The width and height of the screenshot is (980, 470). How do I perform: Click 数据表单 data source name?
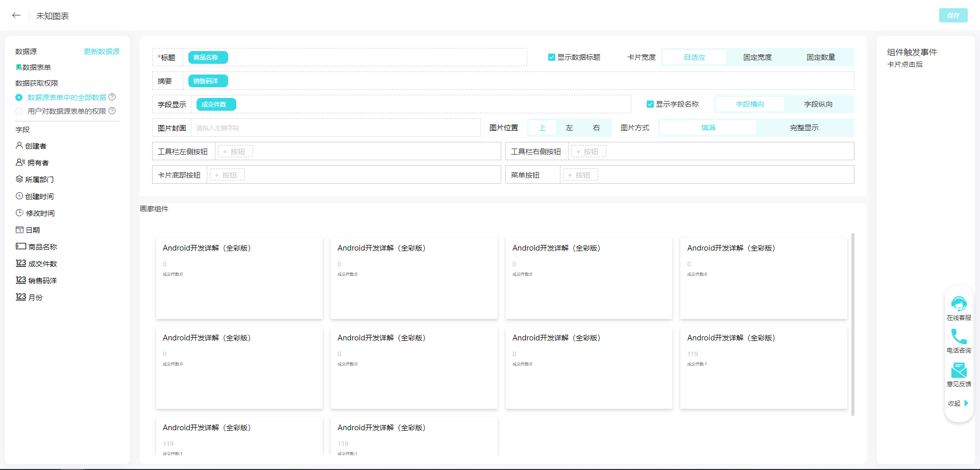pyautogui.click(x=37, y=67)
